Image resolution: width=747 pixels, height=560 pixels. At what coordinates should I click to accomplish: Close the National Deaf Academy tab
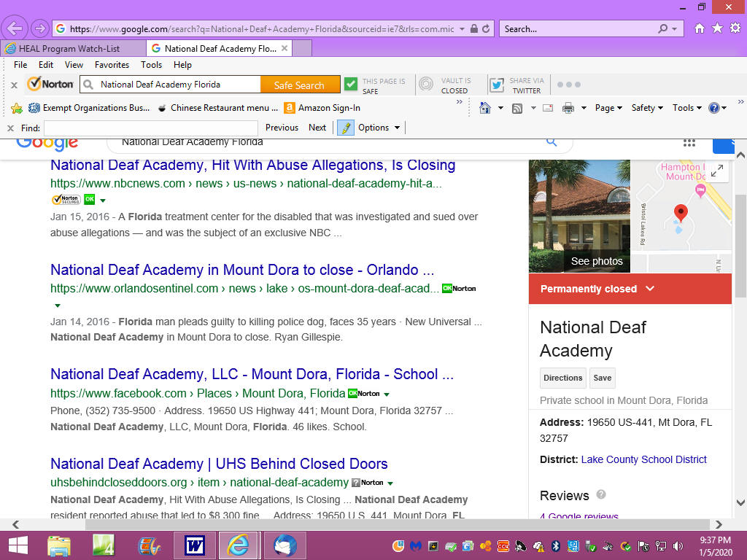[x=285, y=48]
